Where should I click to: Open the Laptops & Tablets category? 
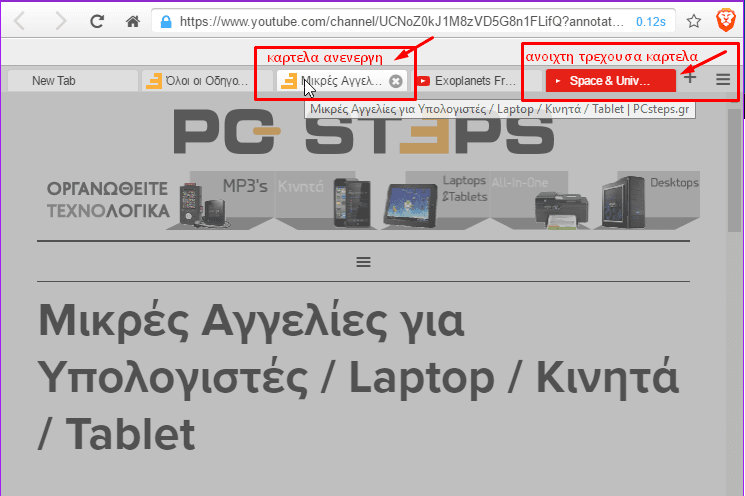(435, 200)
